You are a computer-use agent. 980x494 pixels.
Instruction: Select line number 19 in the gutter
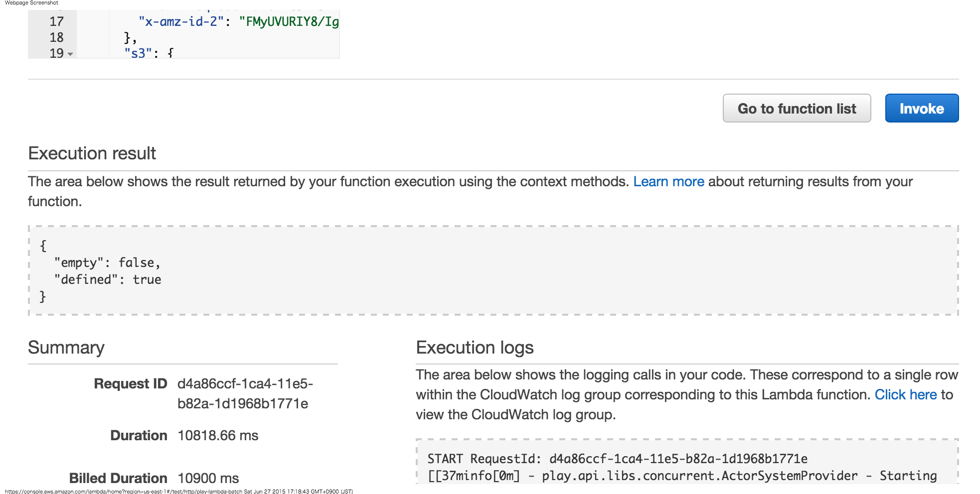pyautogui.click(x=56, y=53)
